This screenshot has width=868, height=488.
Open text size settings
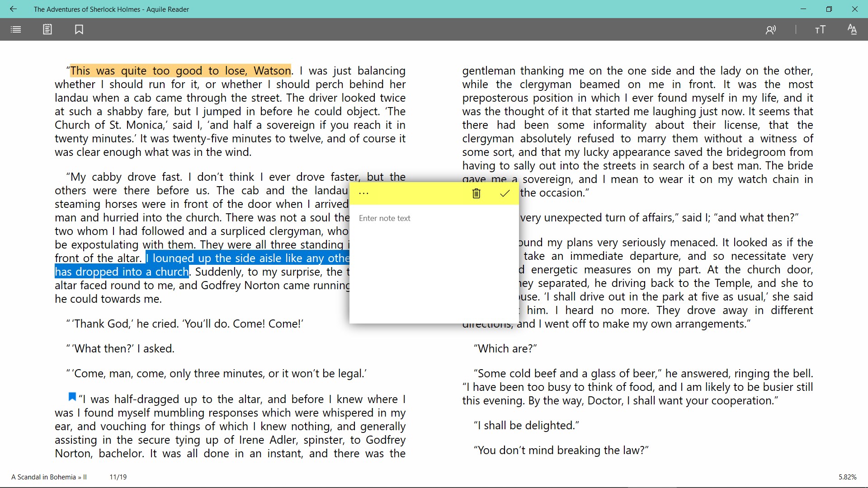820,30
